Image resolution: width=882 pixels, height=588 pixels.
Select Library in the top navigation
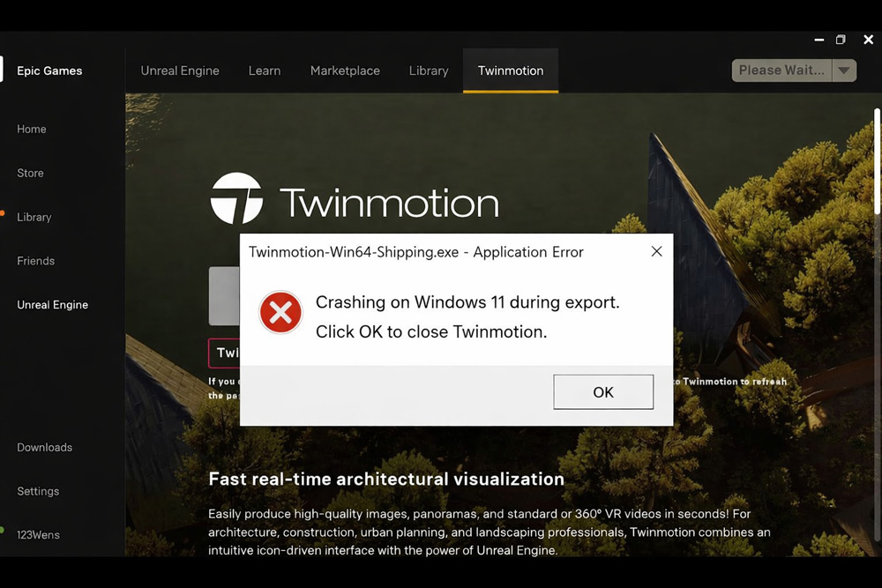point(429,71)
